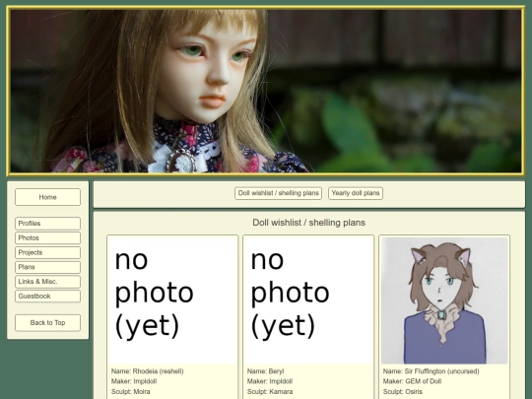
Task: Open the Photos section
Action: pos(47,238)
